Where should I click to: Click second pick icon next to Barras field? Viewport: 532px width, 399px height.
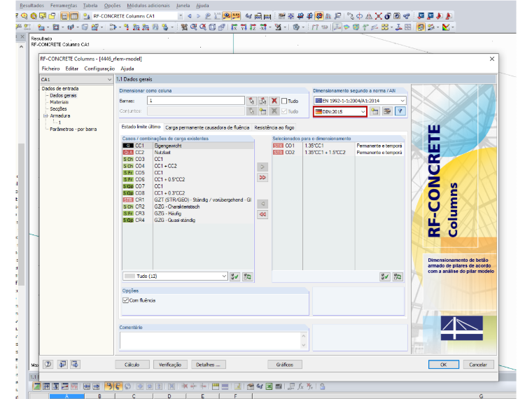coord(262,101)
